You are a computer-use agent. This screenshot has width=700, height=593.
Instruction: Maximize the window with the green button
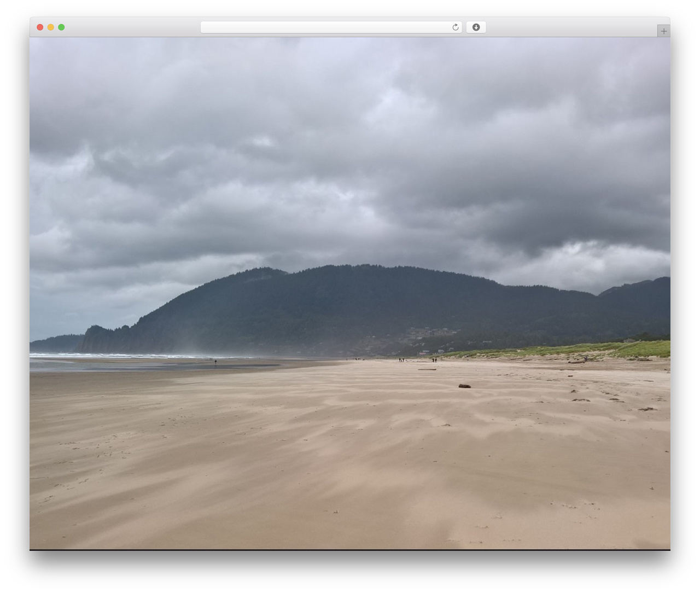tap(61, 27)
